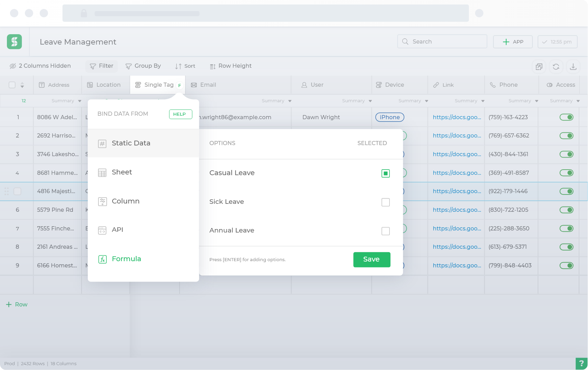Check the Sick Leave checkbox
Viewport: 588px width, 370px height.
pos(386,202)
